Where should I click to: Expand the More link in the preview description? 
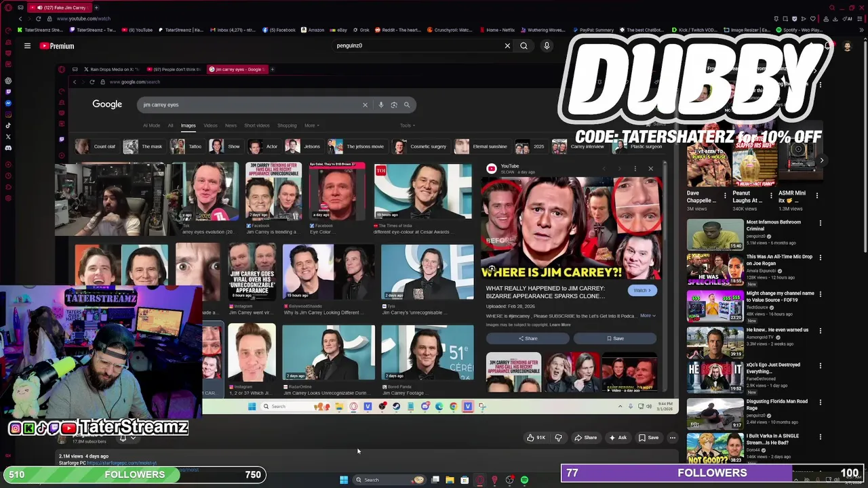tap(648, 316)
